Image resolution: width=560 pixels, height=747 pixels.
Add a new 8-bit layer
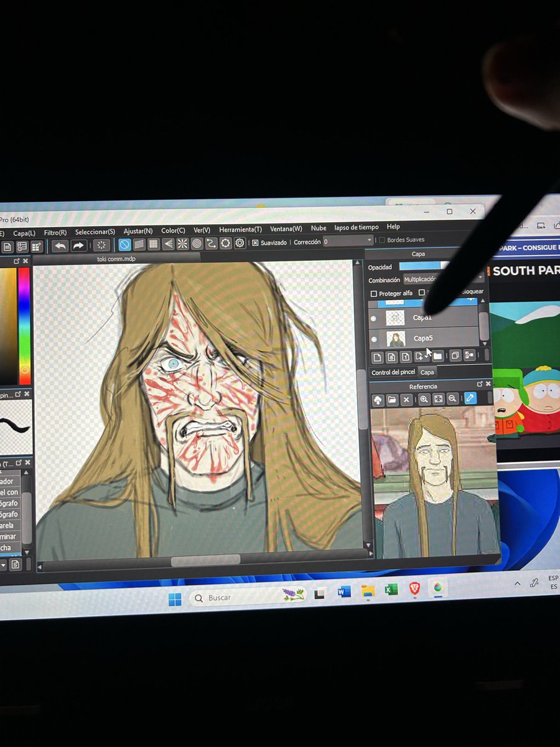coord(391,357)
